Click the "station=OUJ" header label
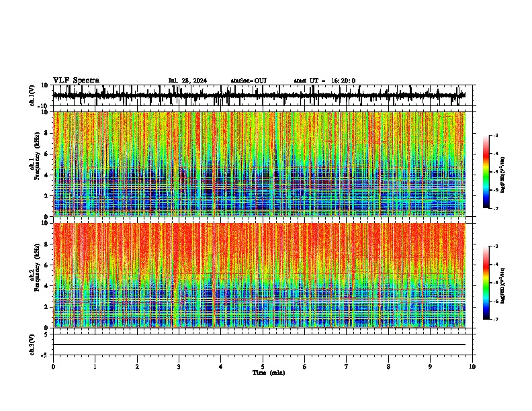This screenshot has width=532, height=411. click(x=249, y=81)
